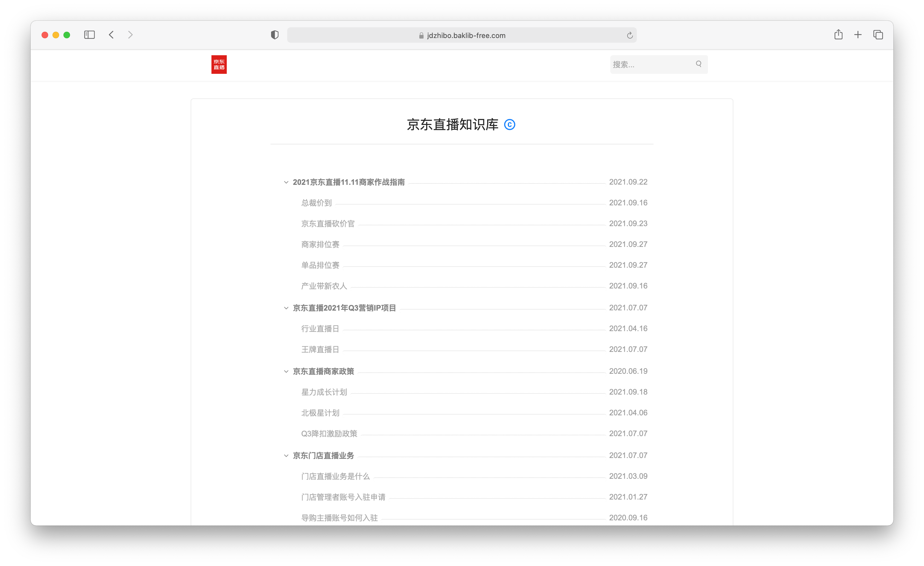Open the 总裁价到 article
The width and height of the screenshot is (924, 566).
point(316,203)
